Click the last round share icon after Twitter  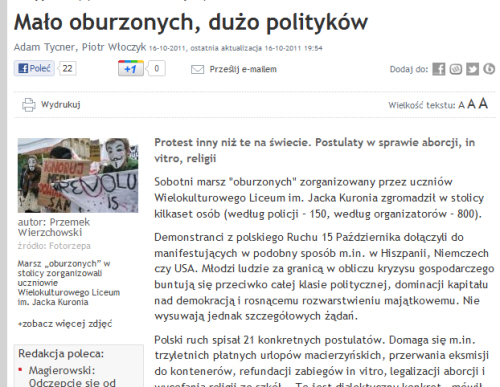pyautogui.click(x=489, y=69)
